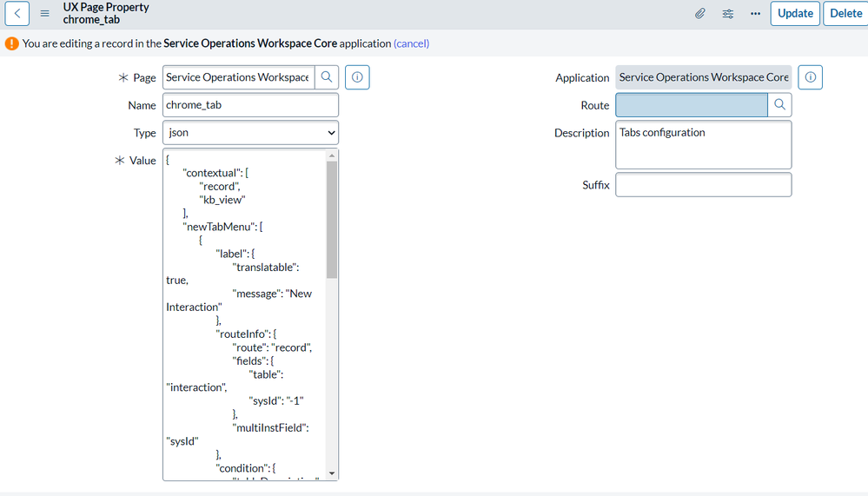Look up Route using magnifier icon
868x496 pixels.
pos(779,104)
